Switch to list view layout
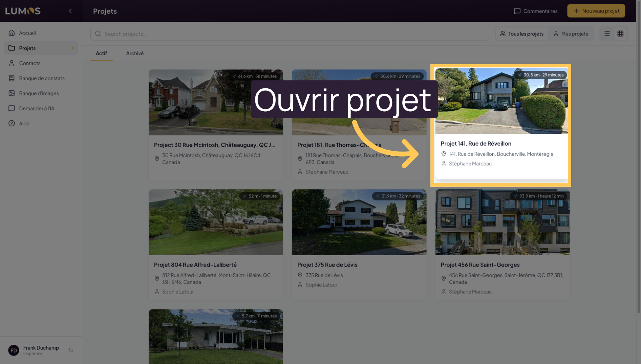The width and height of the screenshot is (641, 364). pos(607,34)
